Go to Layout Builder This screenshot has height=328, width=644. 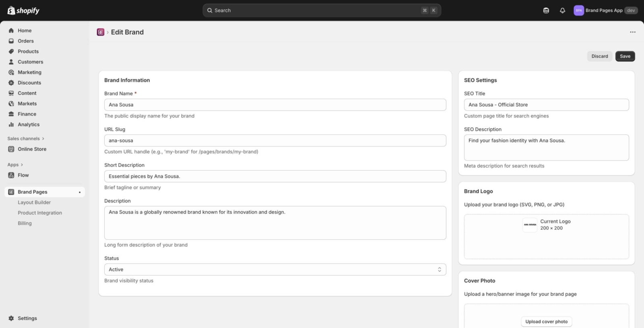pyautogui.click(x=34, y=202)
